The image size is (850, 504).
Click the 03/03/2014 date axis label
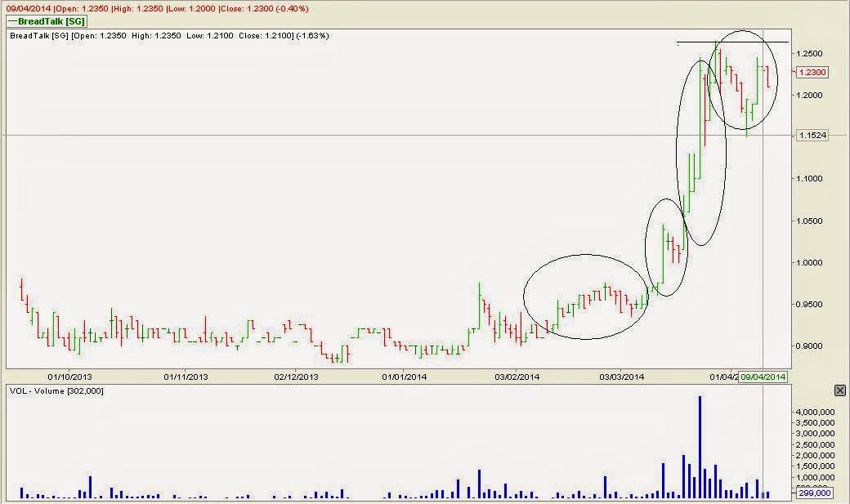click(622, 377)
